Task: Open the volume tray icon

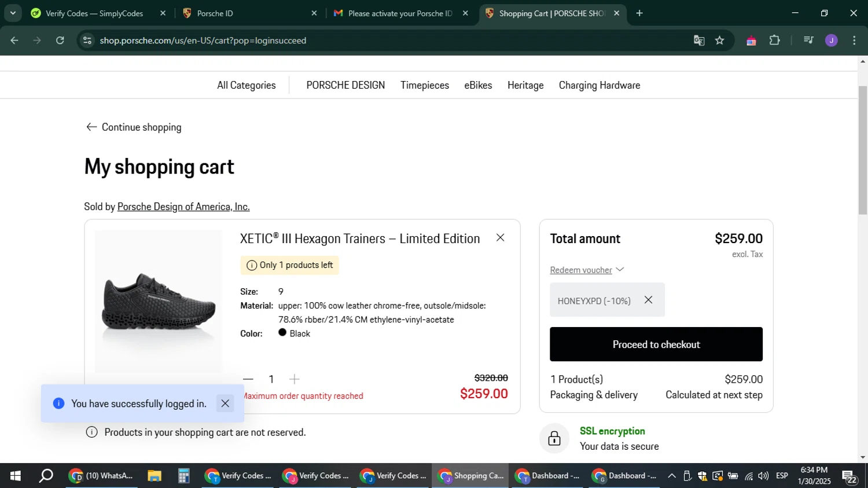Action: [x=763, y=476]
